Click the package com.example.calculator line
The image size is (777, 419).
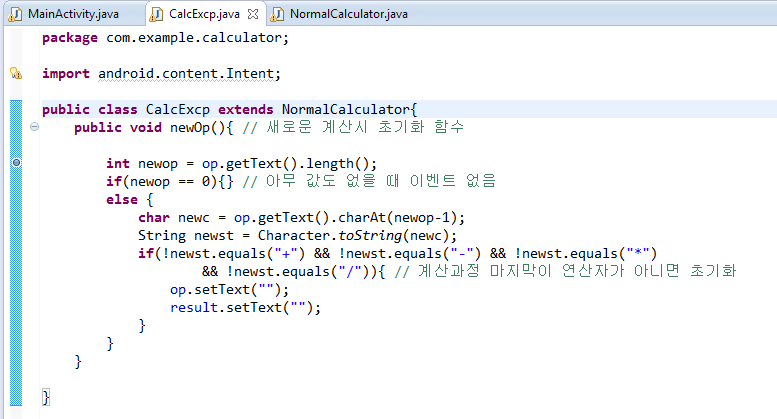point(165,38)
